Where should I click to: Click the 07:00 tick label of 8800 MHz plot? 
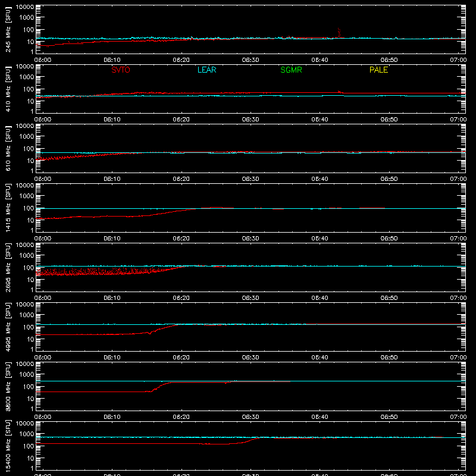point(458,417)
